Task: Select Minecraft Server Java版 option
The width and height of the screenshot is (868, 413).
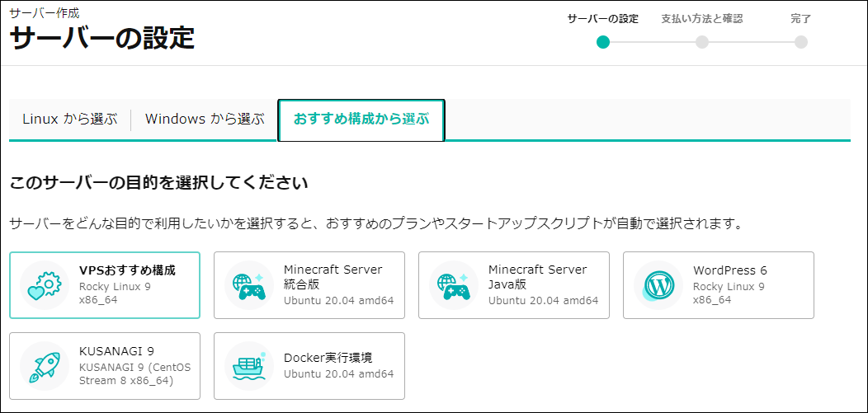Action: (537, 277)
